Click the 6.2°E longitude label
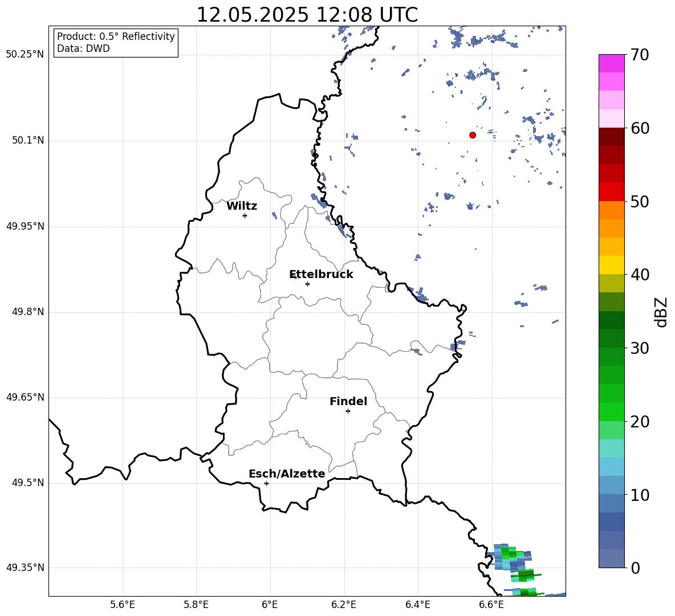The image size is (675, 616). (344, 605)
